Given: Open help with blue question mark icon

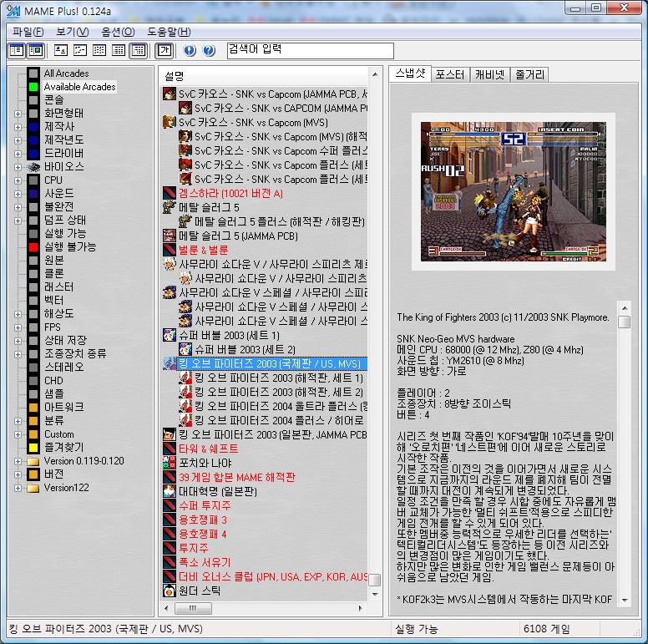Looking at the screenshot, I should click(209, 50).
